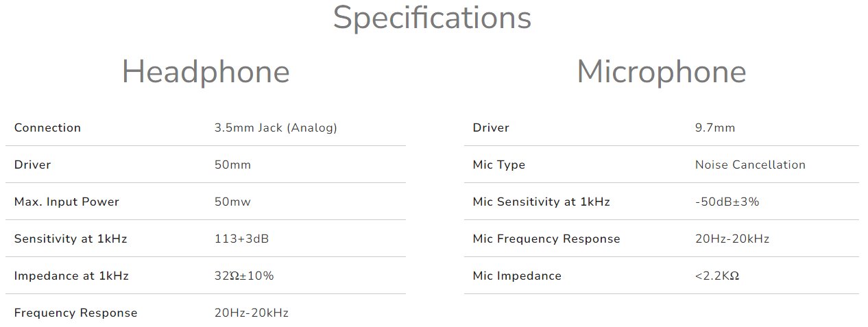Image resolution: width=868 pixels, height=327 pixels.
Task: Click the Sensitivity at 1kHz label
Action: point(70,239)
